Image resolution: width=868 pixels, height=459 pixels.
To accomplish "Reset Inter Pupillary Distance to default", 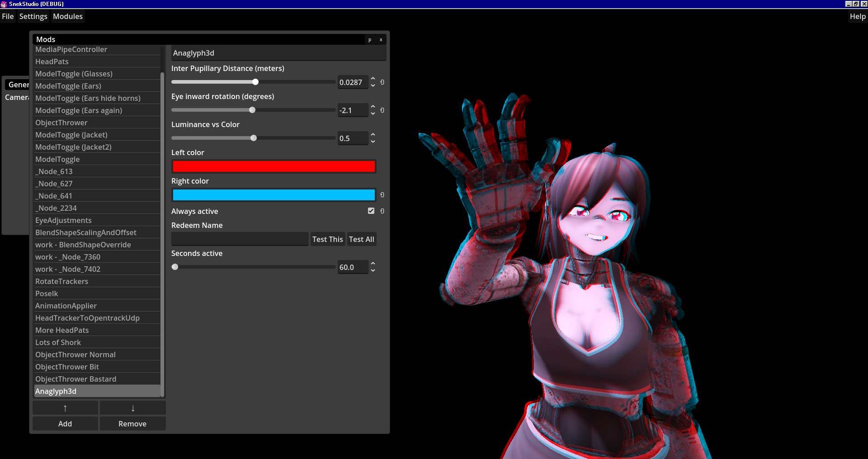I will pyautogui.click(x=382, y=82).
